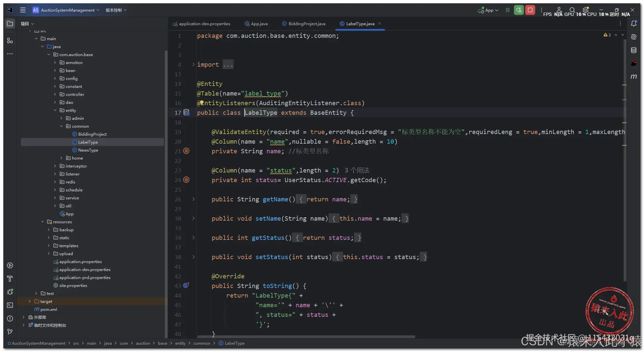Collapse the resources folder node
This screenshot has width=644, height=352.
(42, 222)
